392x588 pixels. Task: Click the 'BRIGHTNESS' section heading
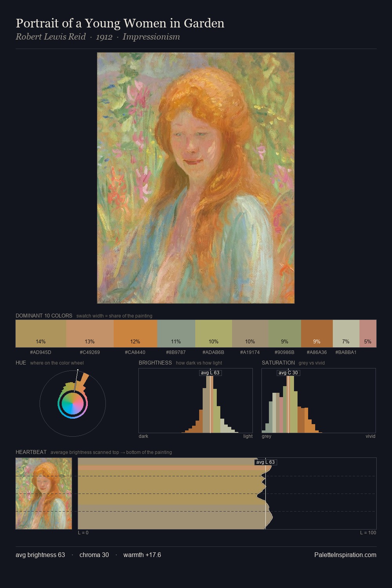pos(155,363)
